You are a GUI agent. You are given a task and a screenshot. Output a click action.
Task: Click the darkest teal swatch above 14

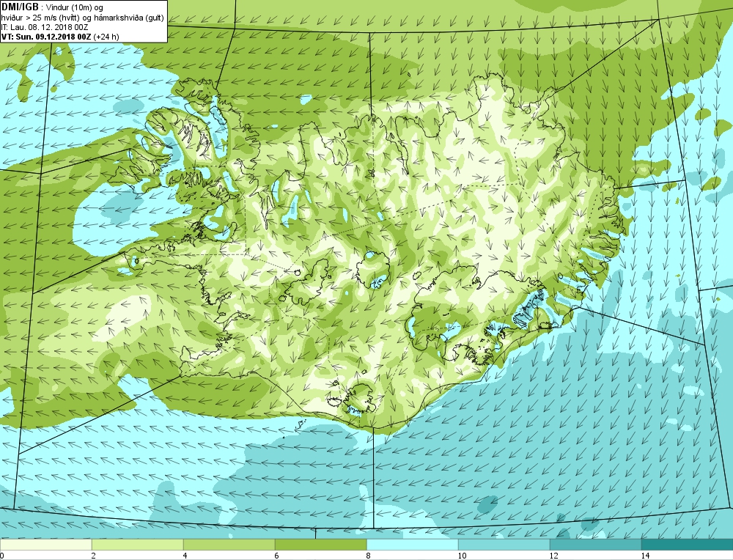pos(688,545)
